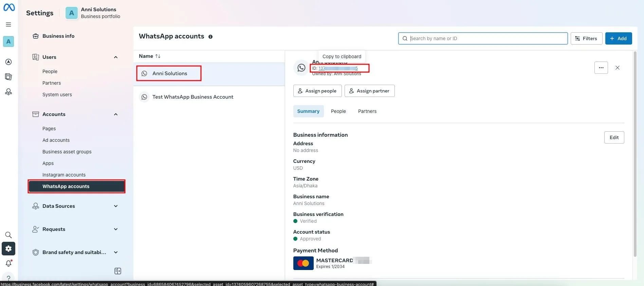Click the Mastercard logo icon

pos(303,263)
